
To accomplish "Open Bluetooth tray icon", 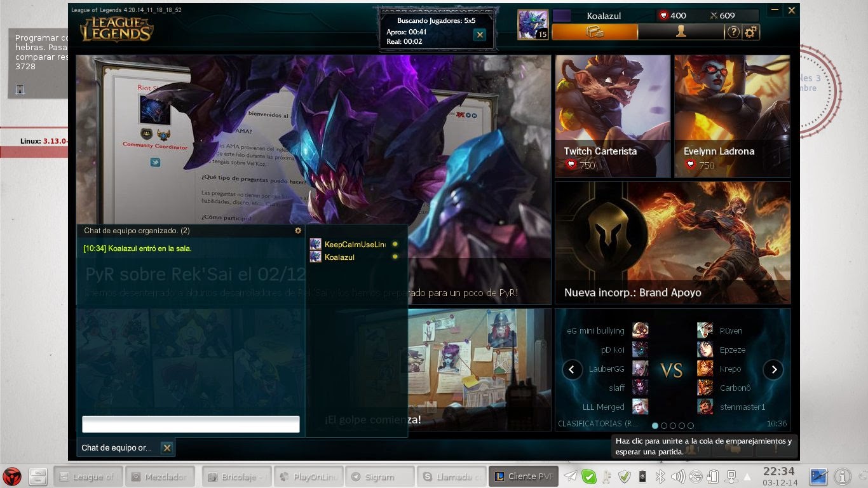I will (660, 476).
